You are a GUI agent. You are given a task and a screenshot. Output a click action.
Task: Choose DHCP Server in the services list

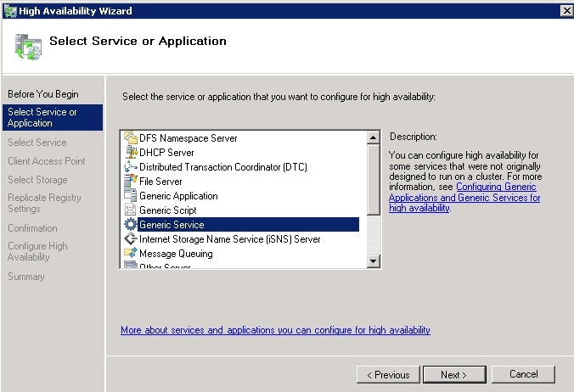[166, 153]
